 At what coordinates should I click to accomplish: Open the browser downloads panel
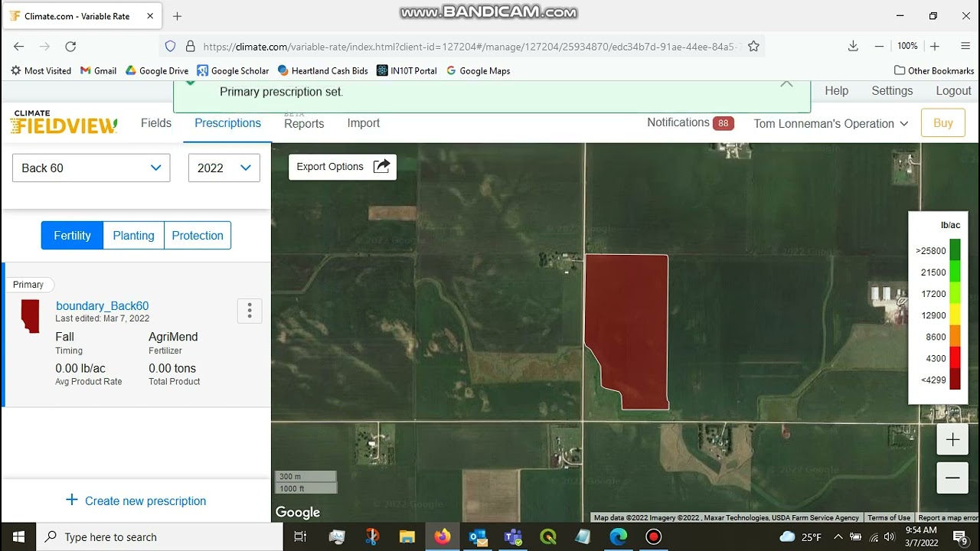pyautogui.click(x=853, y=46)
